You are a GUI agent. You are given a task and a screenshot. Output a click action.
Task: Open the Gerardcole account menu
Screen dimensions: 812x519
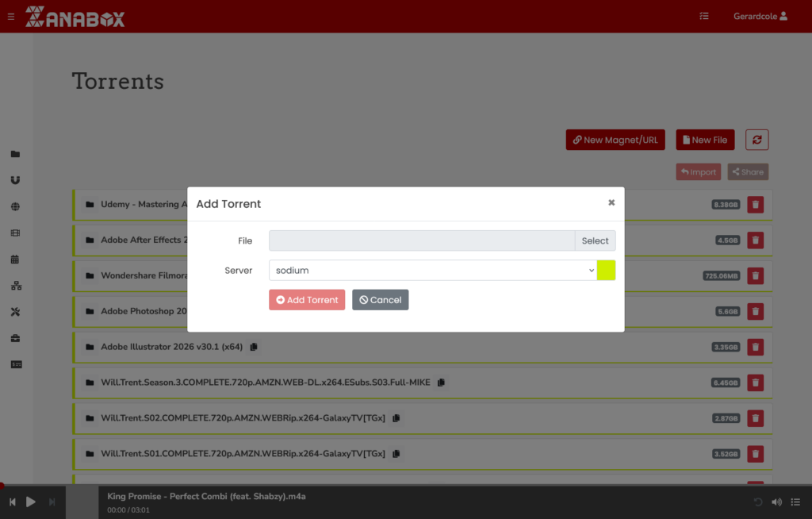[760, 16]
